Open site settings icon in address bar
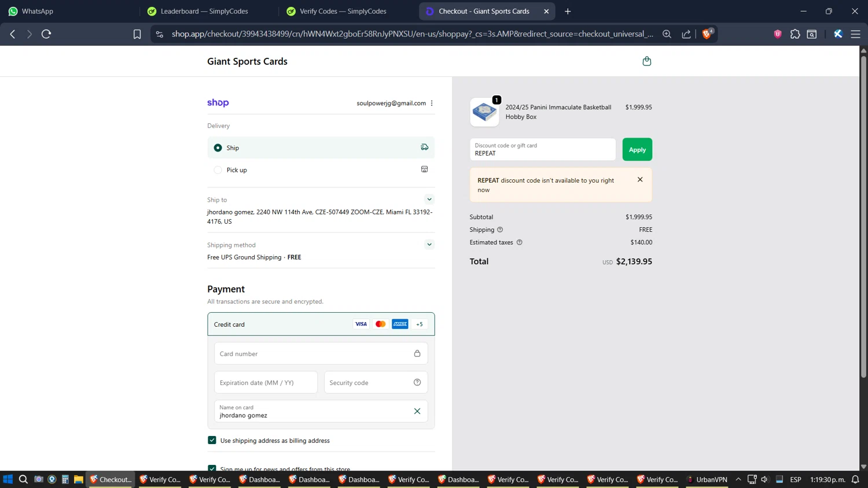 tap(160, 34)
